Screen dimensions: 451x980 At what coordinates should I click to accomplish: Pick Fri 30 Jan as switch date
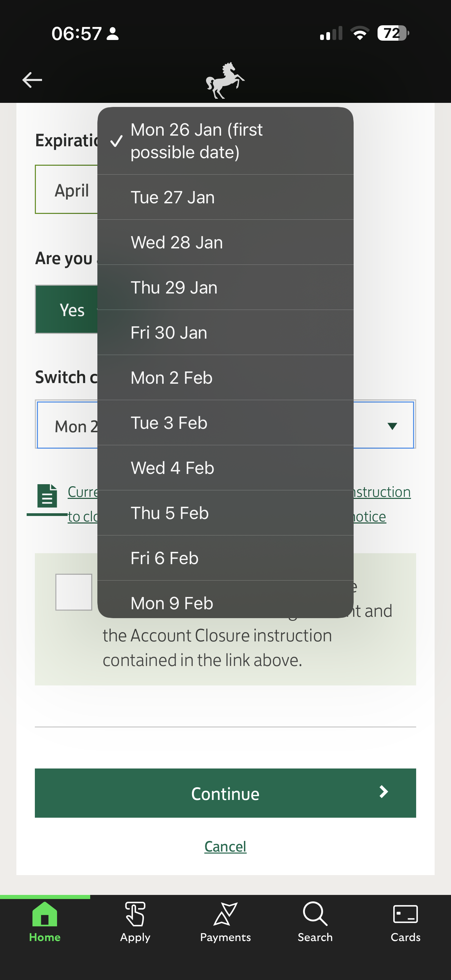point(225,333)
